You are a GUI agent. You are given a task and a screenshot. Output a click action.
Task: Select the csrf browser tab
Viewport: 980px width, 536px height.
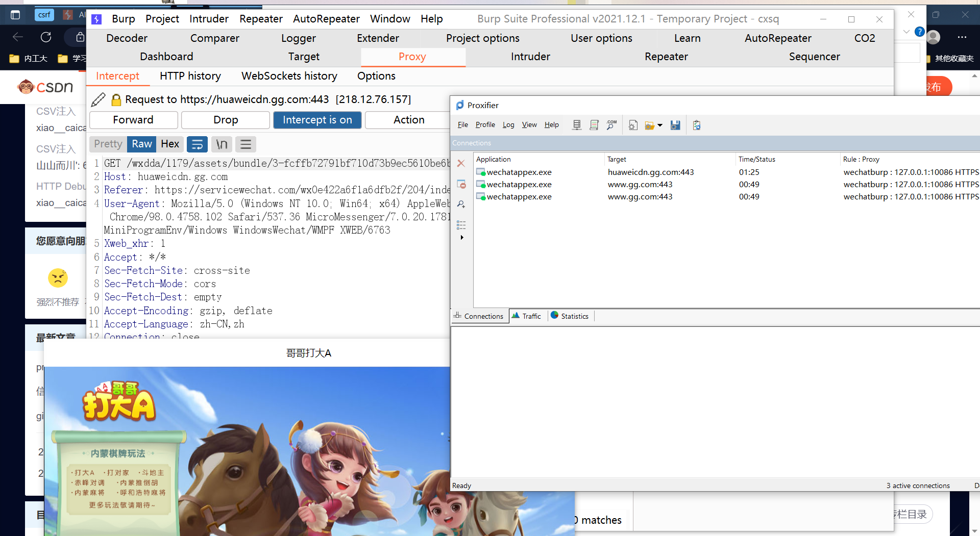click(x=44, y=14)
